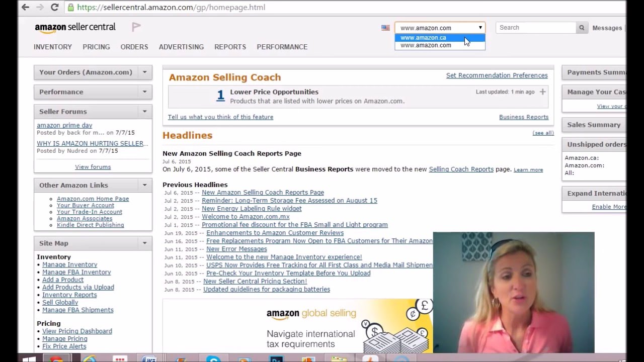This screenshot has width=644, height=362.
Task: Open the Messages link
Action: click(607, 28)
